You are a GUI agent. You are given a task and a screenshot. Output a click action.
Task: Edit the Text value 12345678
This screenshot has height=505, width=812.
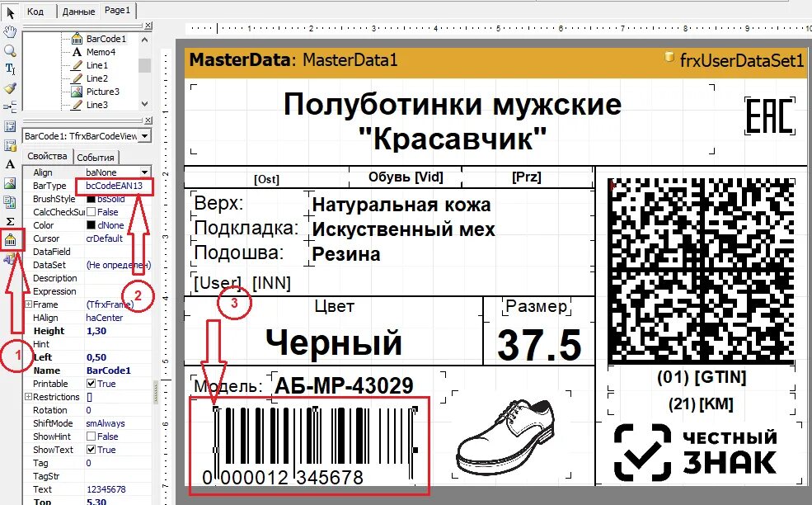coord(118,489)
